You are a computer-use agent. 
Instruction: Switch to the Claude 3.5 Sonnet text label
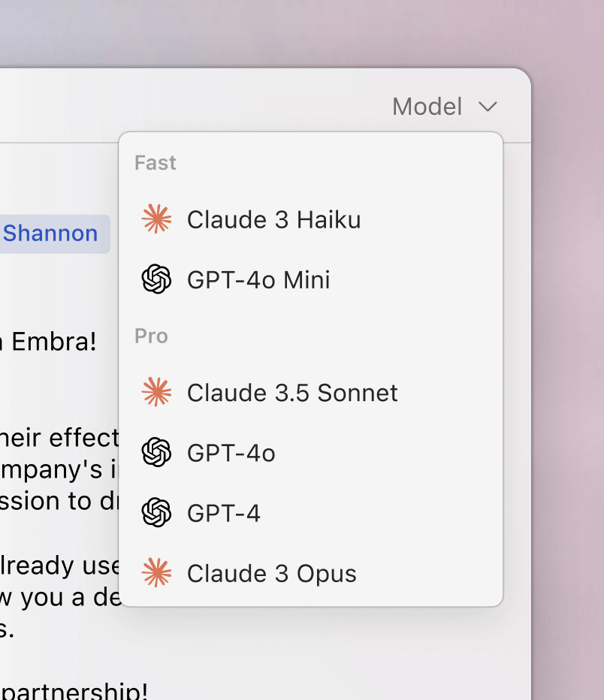click(x=292, y=392)
